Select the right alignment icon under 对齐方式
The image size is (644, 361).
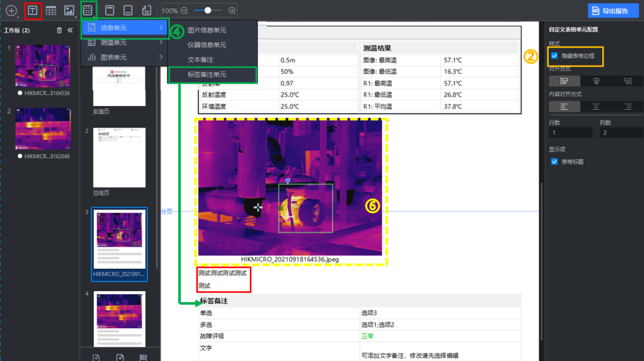pos(627,81)
